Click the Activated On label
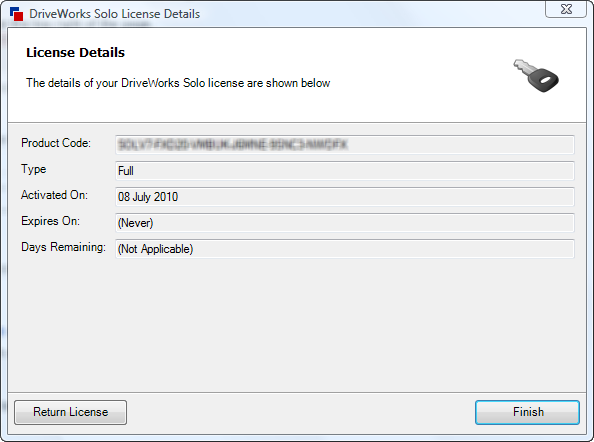 [x=54, y=195]
